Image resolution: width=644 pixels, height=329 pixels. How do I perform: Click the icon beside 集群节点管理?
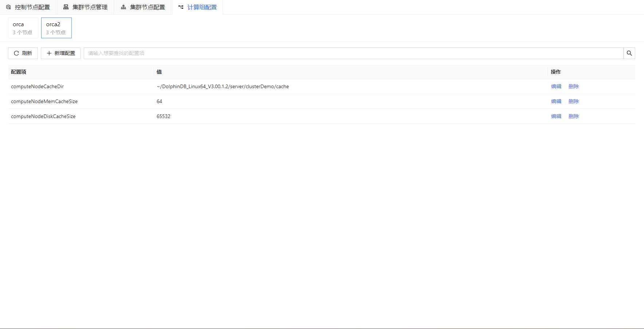pos(66,7)
